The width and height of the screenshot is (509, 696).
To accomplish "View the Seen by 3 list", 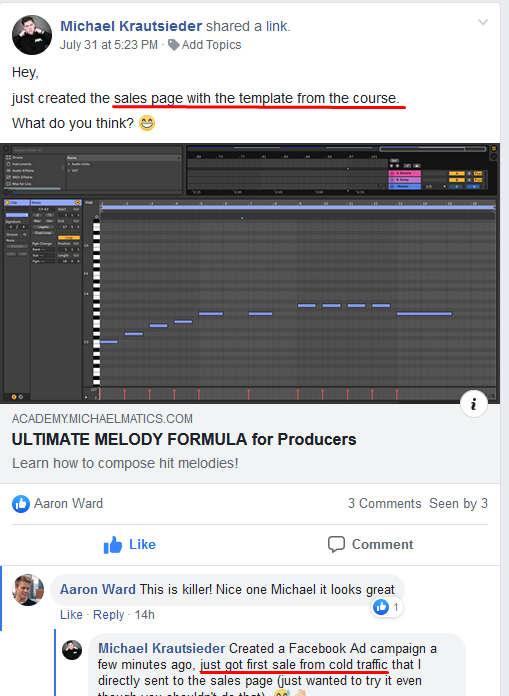I will click(x=458, y=503).
